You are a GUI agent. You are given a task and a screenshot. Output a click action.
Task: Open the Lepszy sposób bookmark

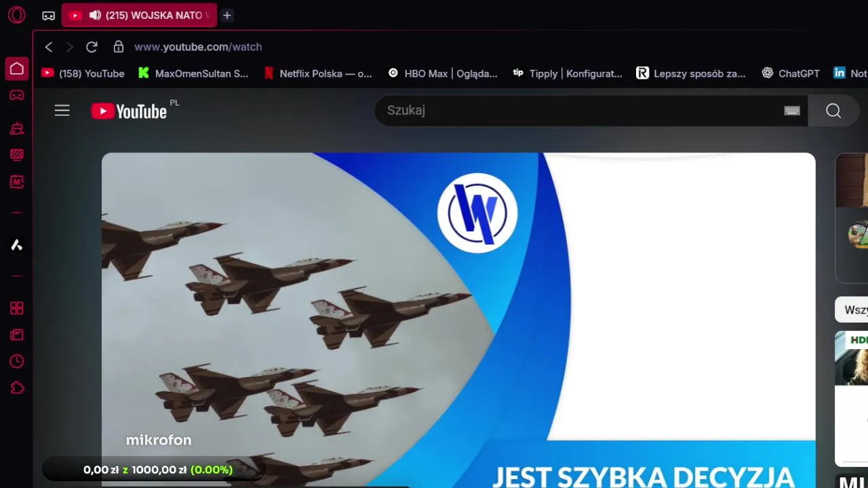click(691, 73)
